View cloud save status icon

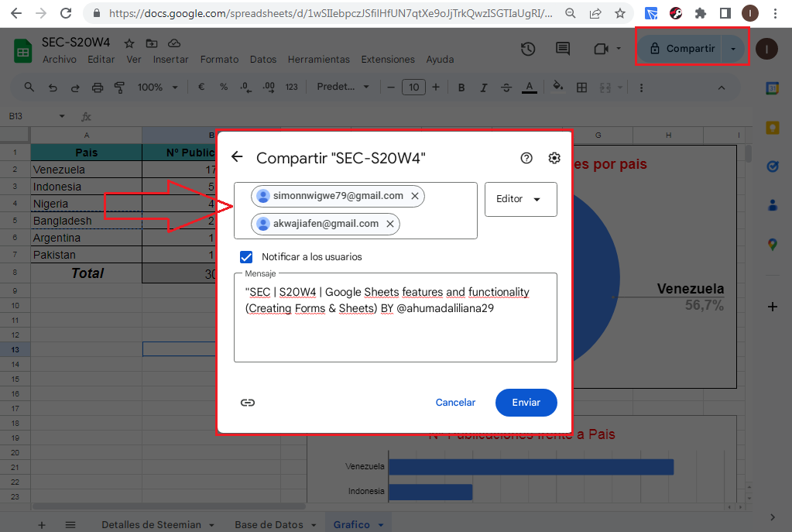[x=173, y=43]
